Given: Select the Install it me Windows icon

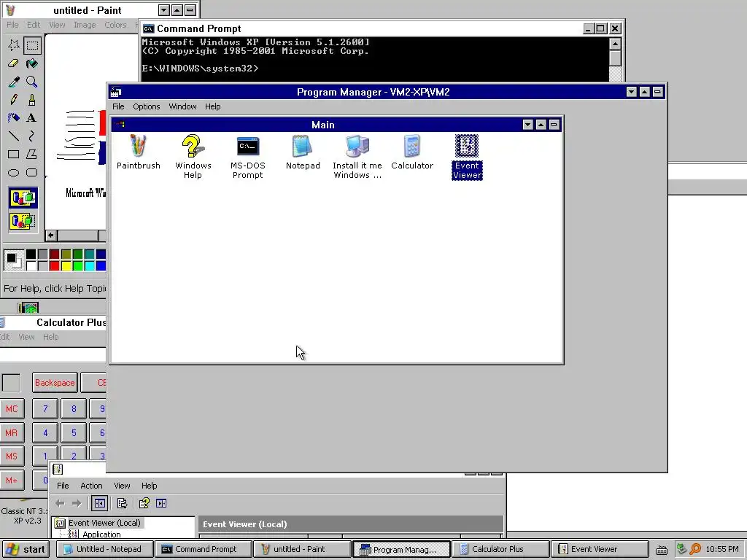Looking at the screenshot, I should pos(357,157).
